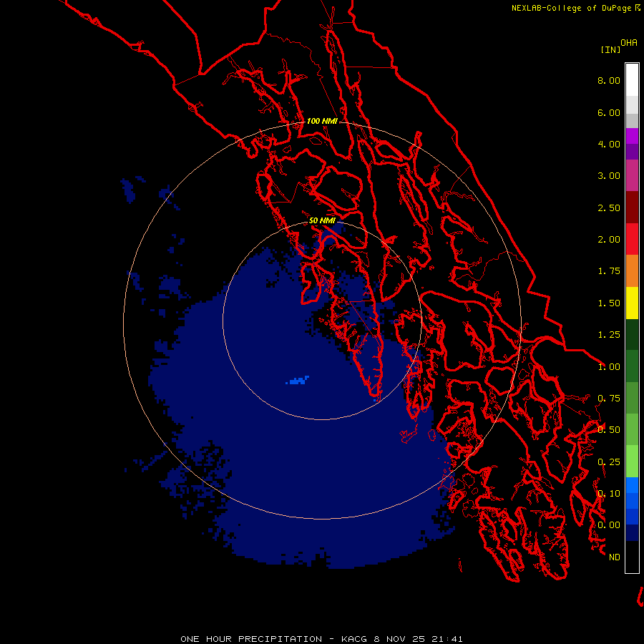Select the 0.10 legend value
644x644 pixels.
tap(609, 494)
